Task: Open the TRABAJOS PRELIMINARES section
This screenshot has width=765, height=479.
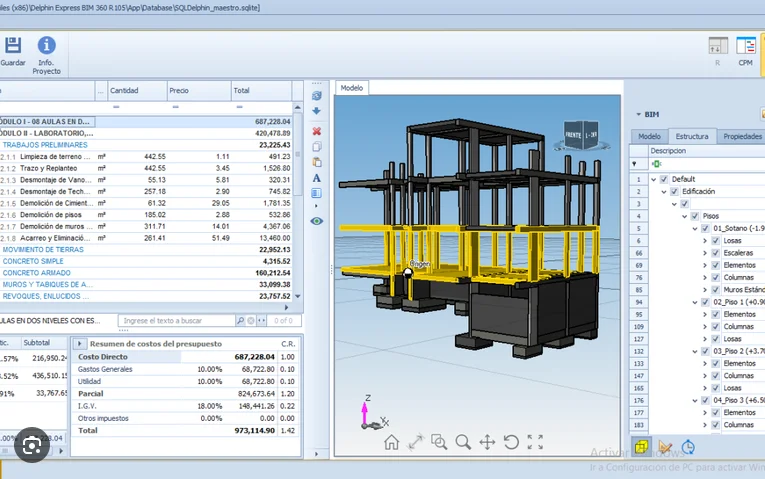Action: (x=45, y=145)
